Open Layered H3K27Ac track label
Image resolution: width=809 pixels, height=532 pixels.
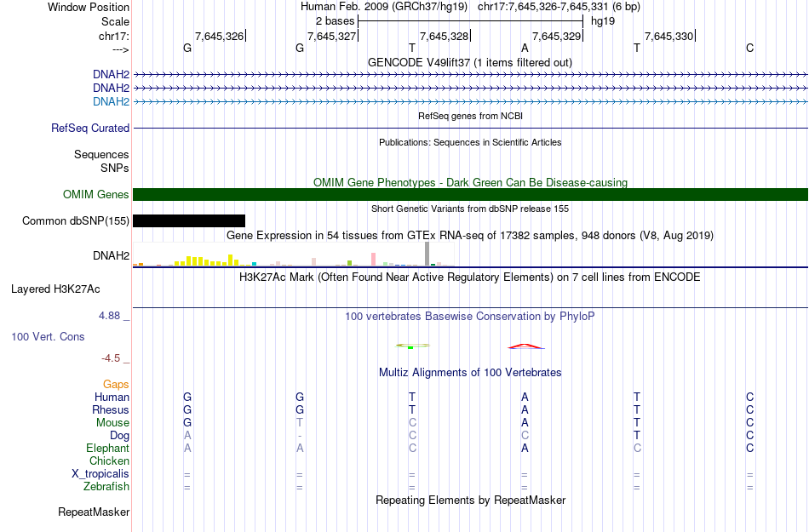(x=55, y=289)
